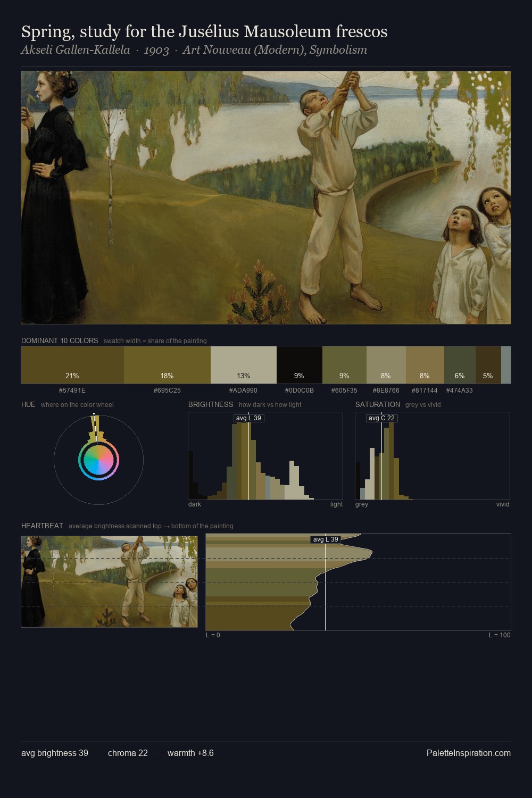
Task: Click 'avg L 39' label in heartbeat chart
Action: tap(326, 539)
